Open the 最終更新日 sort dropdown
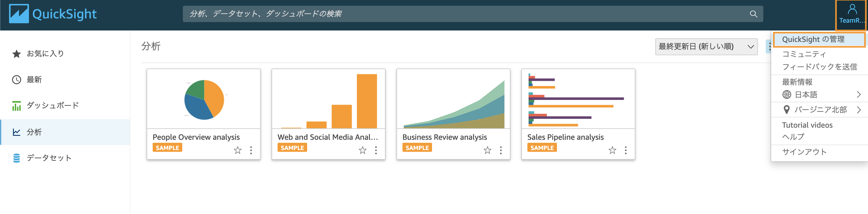Viewport: 868px width, 214px height. (x=706, y=47)
